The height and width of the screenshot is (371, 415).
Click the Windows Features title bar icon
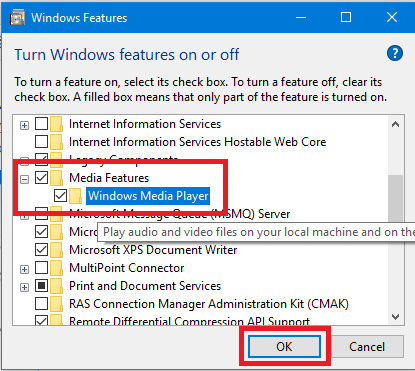[17, 17]
